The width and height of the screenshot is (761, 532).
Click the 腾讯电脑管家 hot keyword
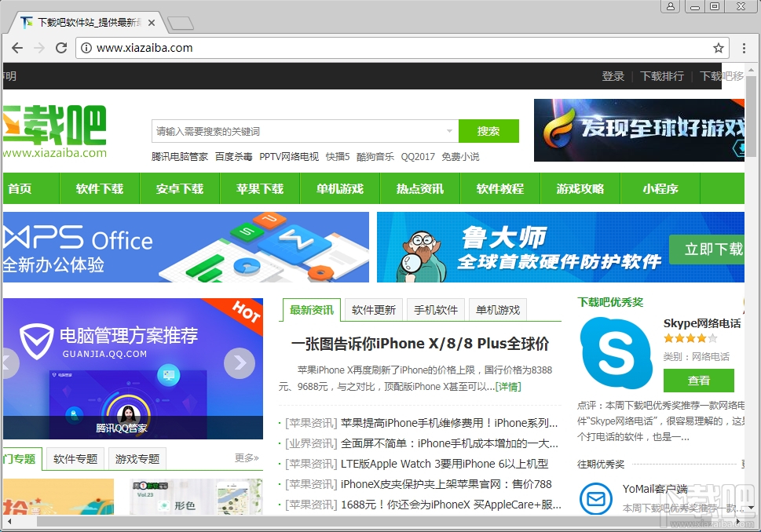pos(180,157)
